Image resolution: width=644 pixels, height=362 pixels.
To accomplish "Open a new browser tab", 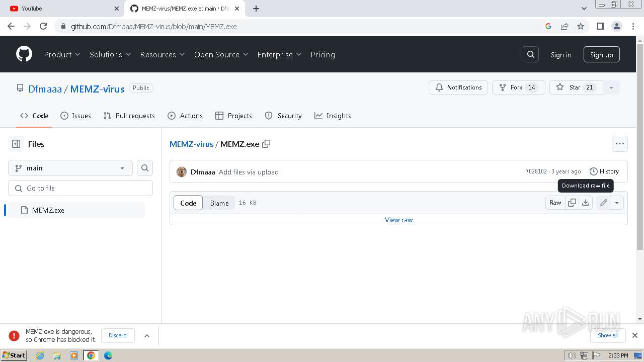I will [x=256, y=9].
